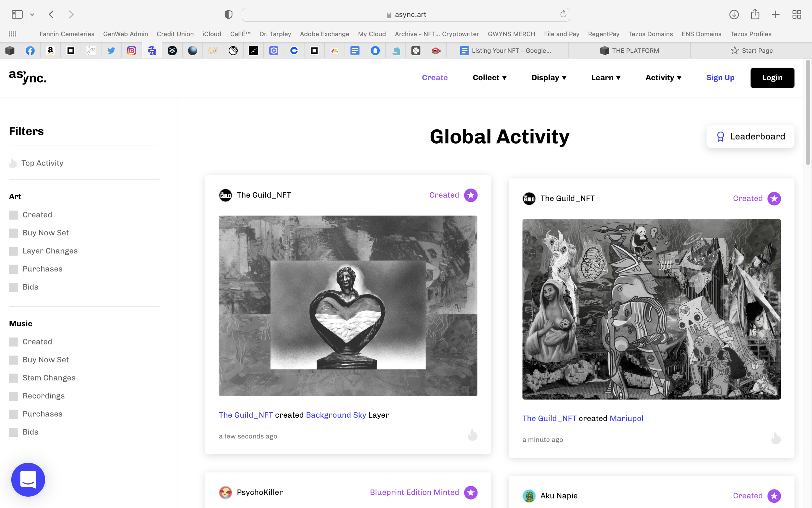812x508 pixels.
Task: Tick the Music Recordings checkbox
Action: (13, 396)
